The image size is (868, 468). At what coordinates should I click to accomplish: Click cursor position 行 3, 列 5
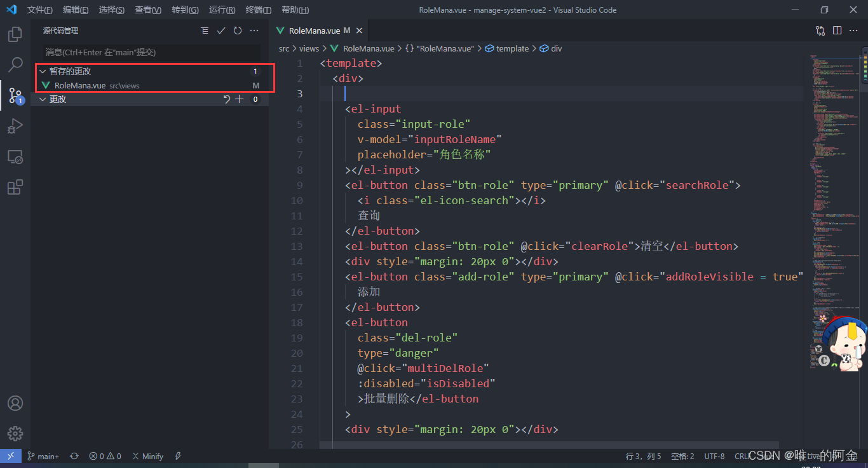point(644,456)
